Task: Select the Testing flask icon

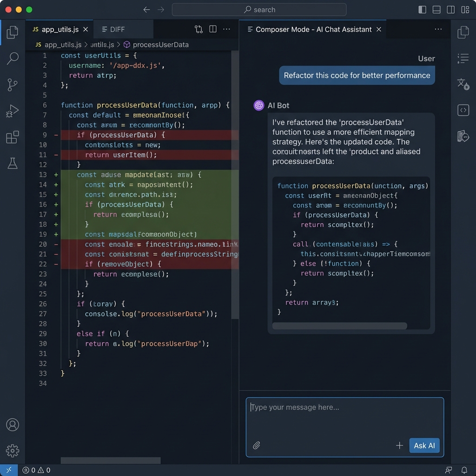Action: (13, 163)
